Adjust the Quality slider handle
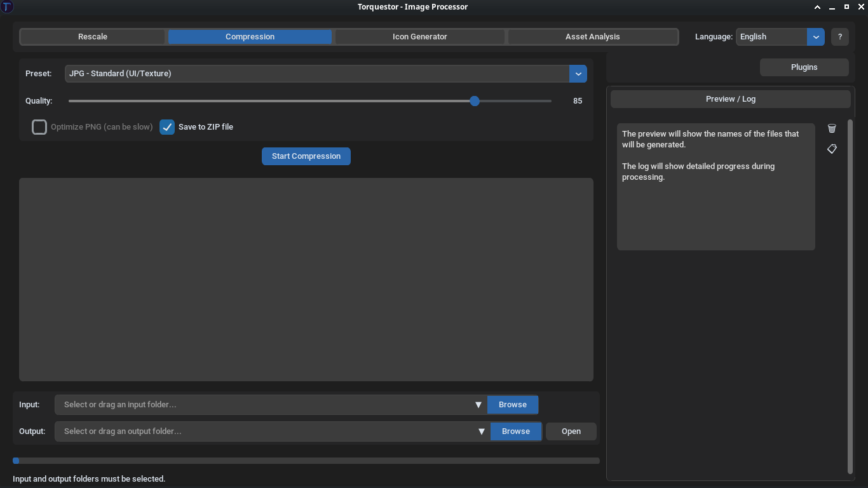 (474, 101)
